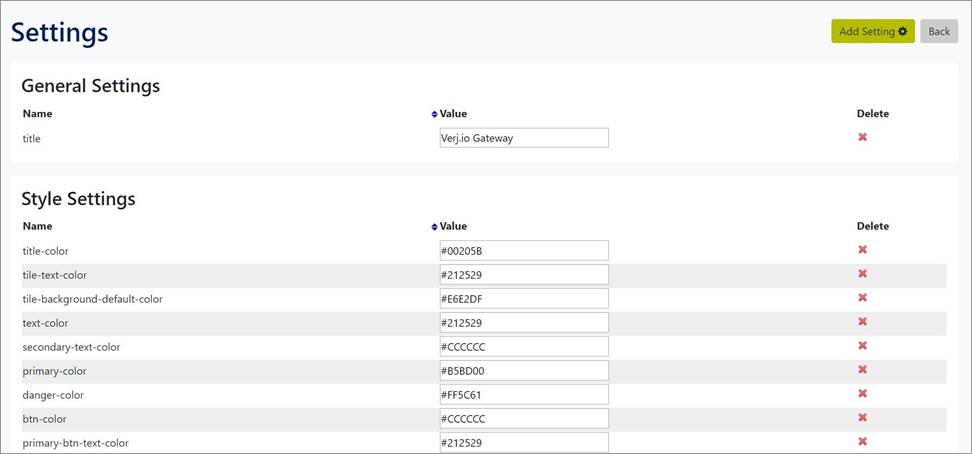Image resolution: width=972 pixels, height=454 pixels.
Task: Edit the secondary-text-color value field
Action: point(523,347)
